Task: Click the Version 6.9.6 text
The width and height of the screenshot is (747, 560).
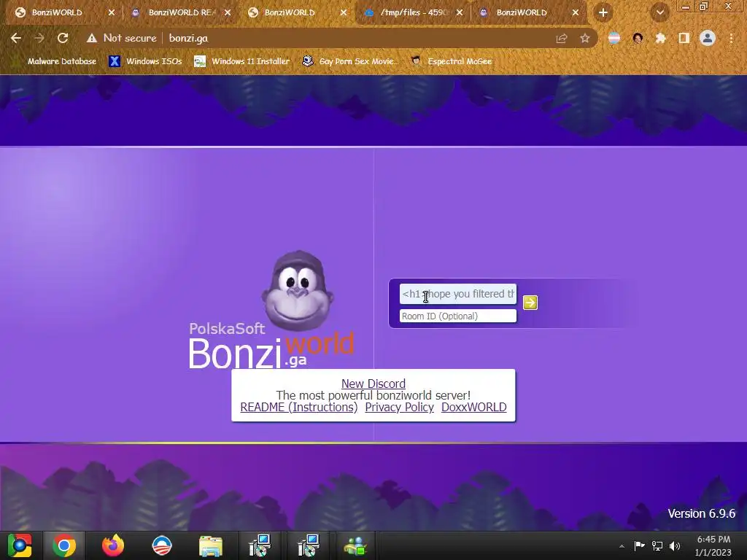Action: 701,513
